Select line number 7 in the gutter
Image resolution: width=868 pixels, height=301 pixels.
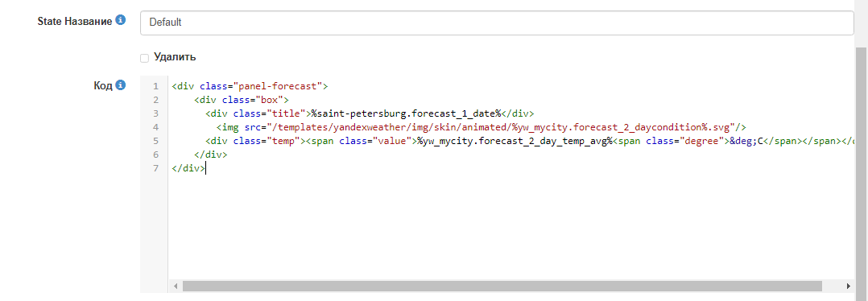[x=155, y=167]
